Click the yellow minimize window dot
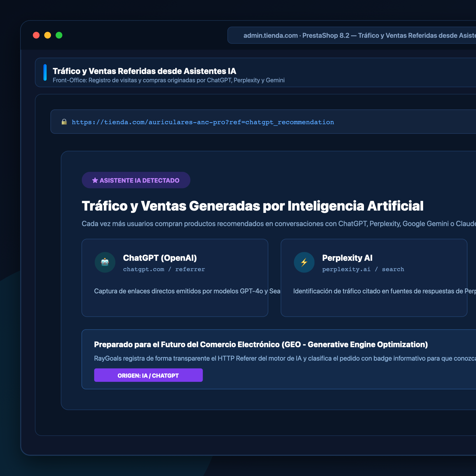 point(48,35)
